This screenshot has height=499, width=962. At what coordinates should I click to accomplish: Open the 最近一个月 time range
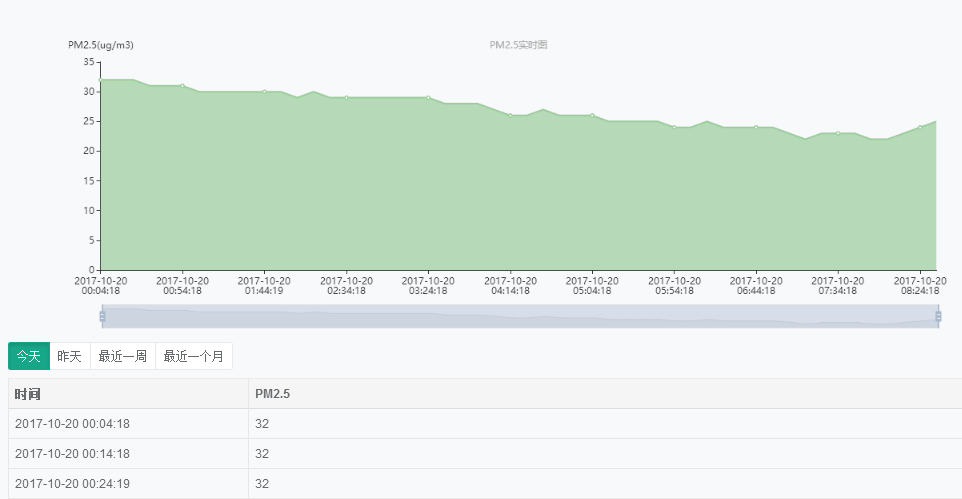[193, 356]
